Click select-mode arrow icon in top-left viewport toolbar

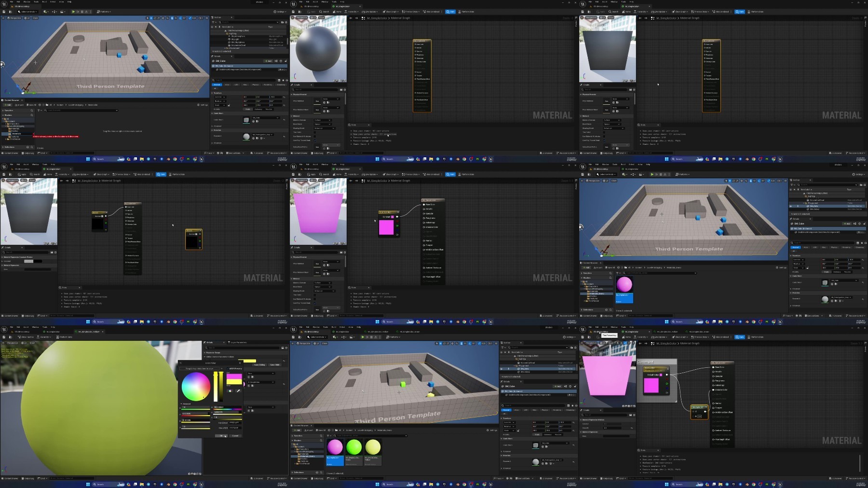[147, 18]
